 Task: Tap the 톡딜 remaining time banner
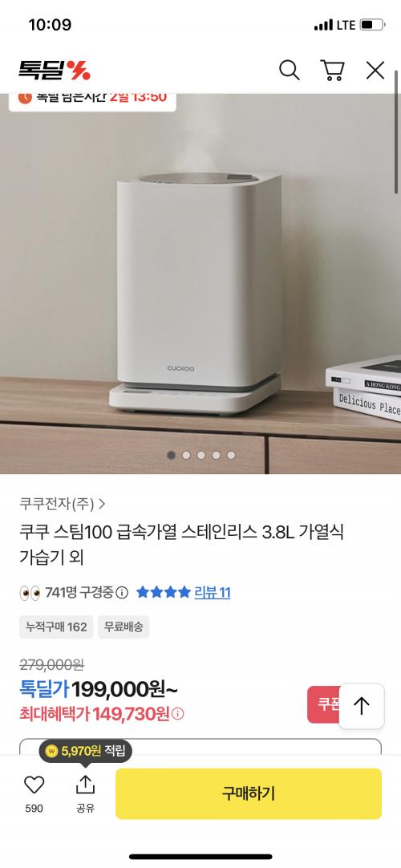coord(92,99)
